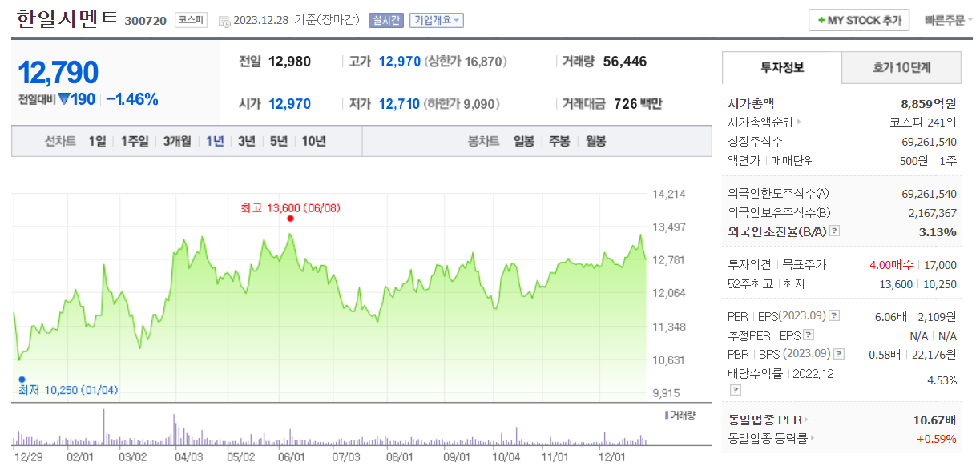Click the 실시간 badge button
The height and width of the screenshot is (470, 980).
pyautogui.click(x=386, y=21)
